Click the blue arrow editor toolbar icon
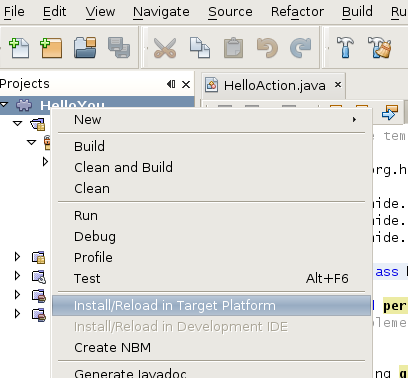408x378 pixels. 390,112
